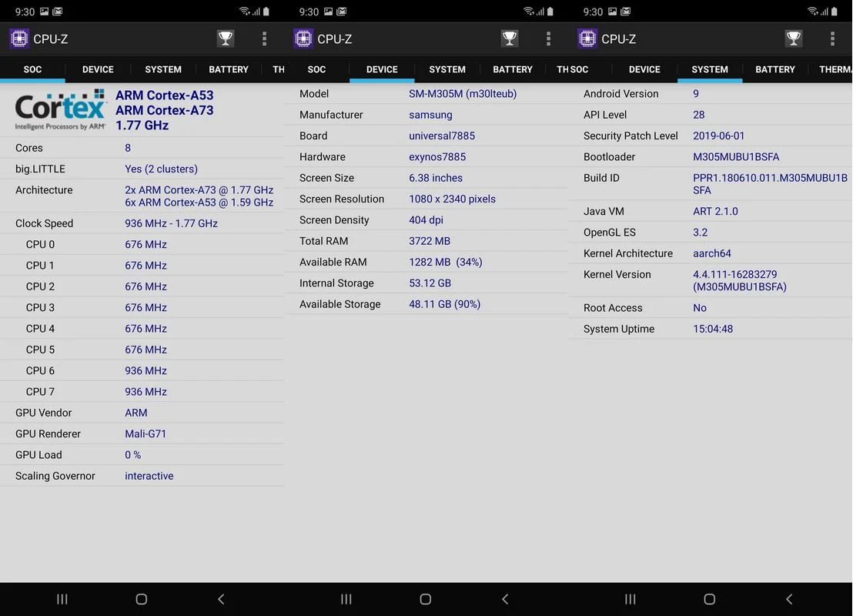Open the overflow menu in the left screen
853x616 pixels.
[264, 38]
